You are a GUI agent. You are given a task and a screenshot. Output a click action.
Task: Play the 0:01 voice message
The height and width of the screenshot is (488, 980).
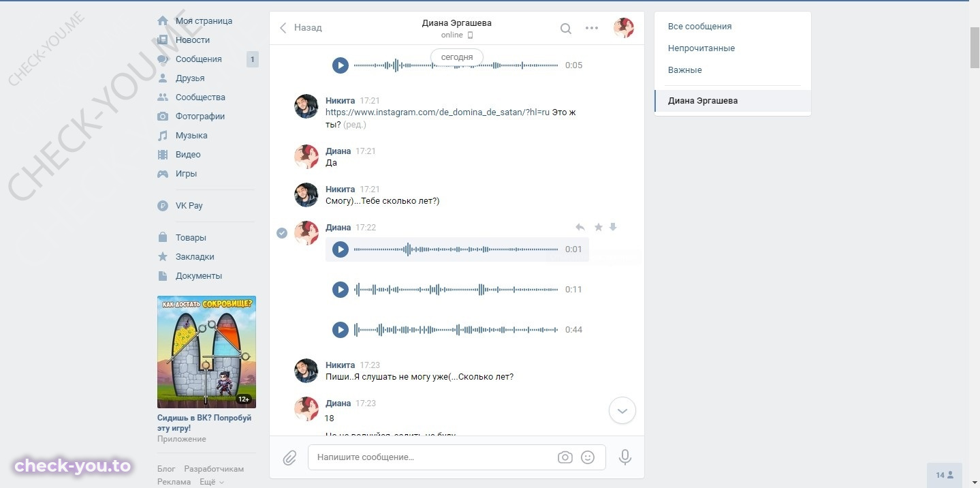point(341,249)
